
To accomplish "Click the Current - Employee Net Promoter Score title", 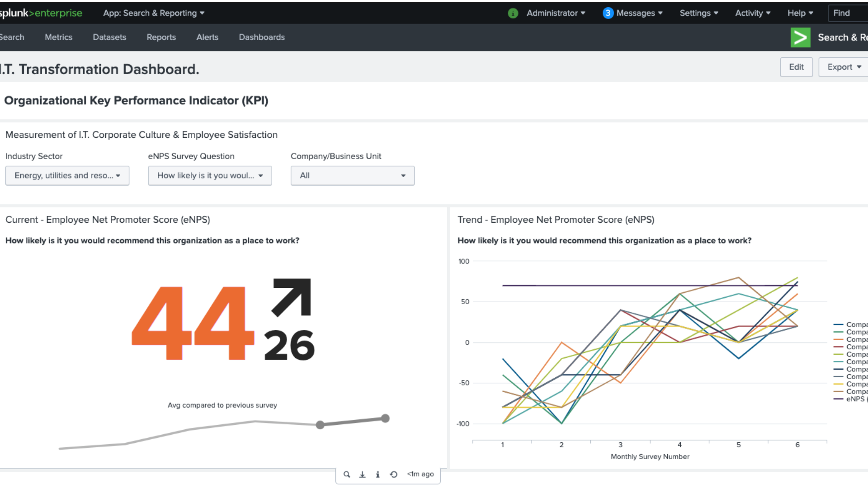I will [108, 220].
